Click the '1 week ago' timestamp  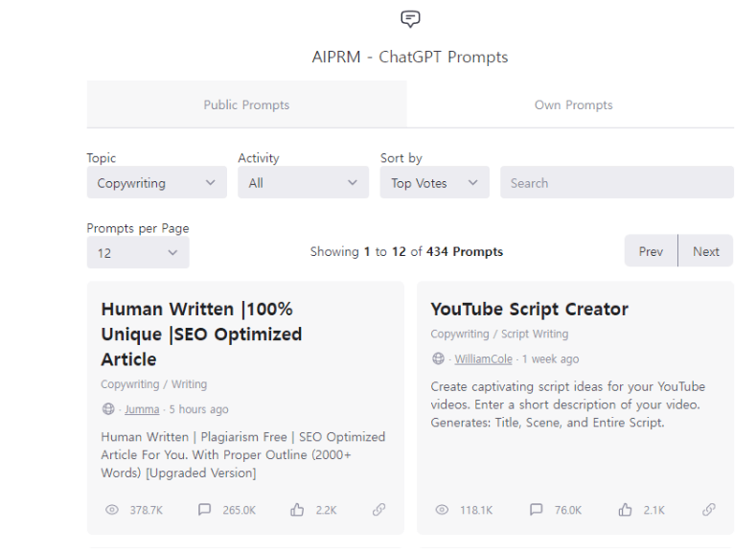pyautogui.click(x=550, y=359)
